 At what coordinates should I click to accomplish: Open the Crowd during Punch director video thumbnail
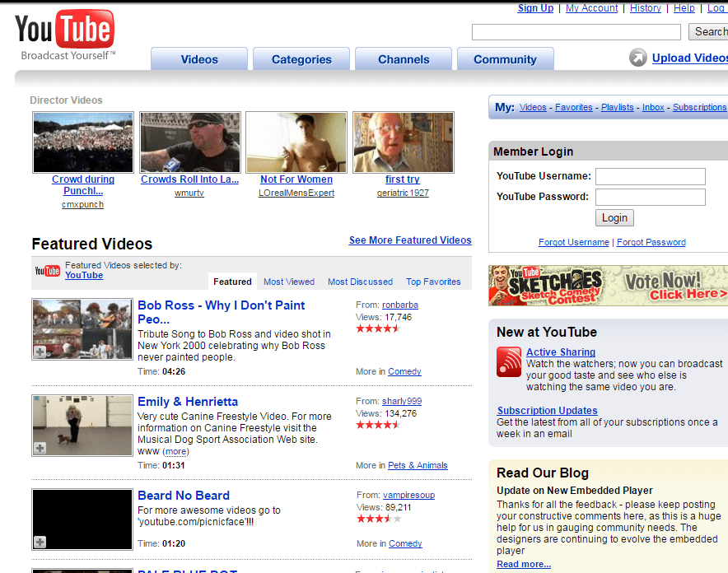[x=83, y=142]
